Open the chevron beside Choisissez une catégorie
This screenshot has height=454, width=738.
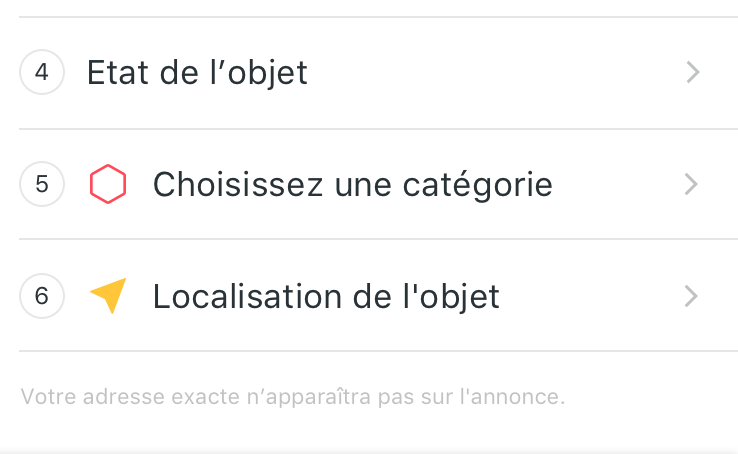pyautogui.click(x=693, y=185)
